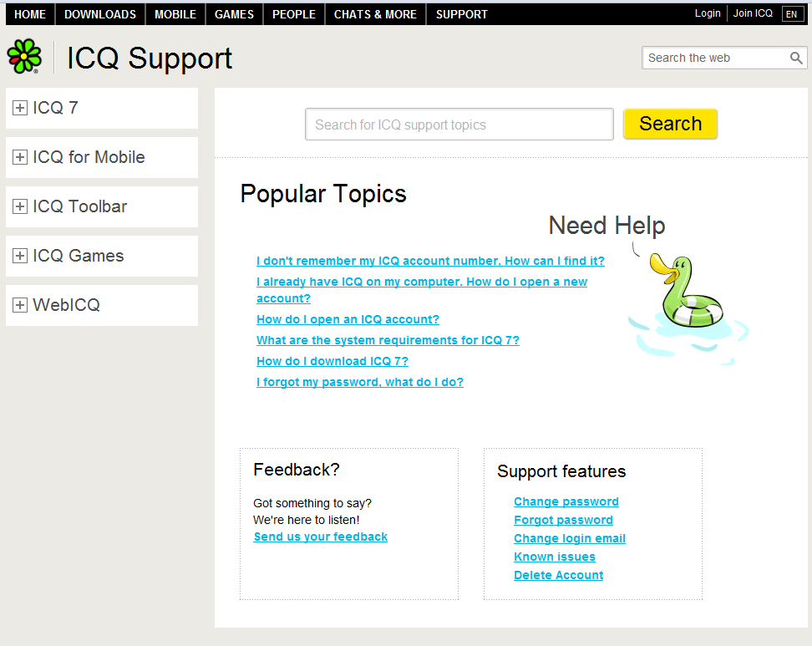Click the Login link
Viewport: 812px width, 646px height.
708,13
